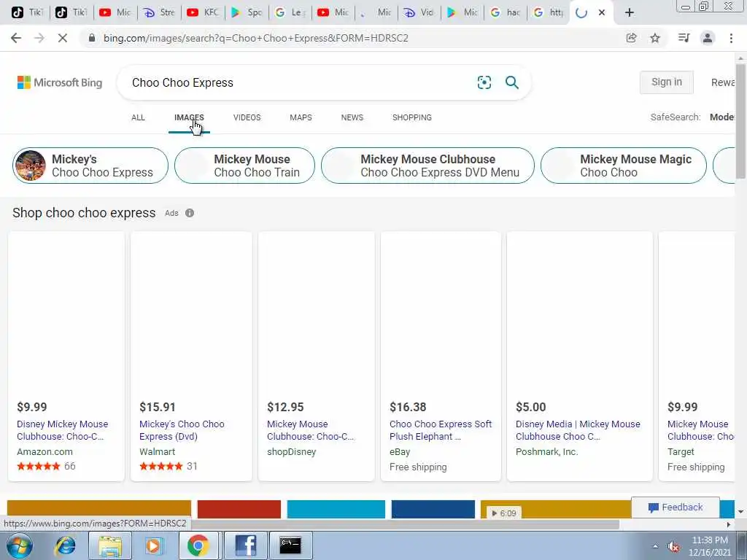Launch Internet Explorer from taskbar
This screenshot has height=560, width=747.
[x=65, y=545]
